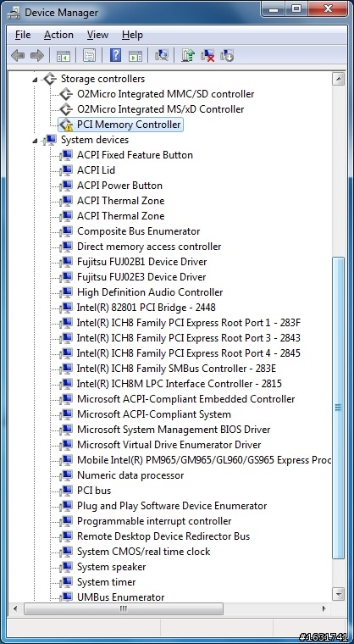Image resolution: width=354 pixels, height=644 pixels.
Task: Select ICH8M LPC Interface Controller - 2815
Action: tap(179, 384)
